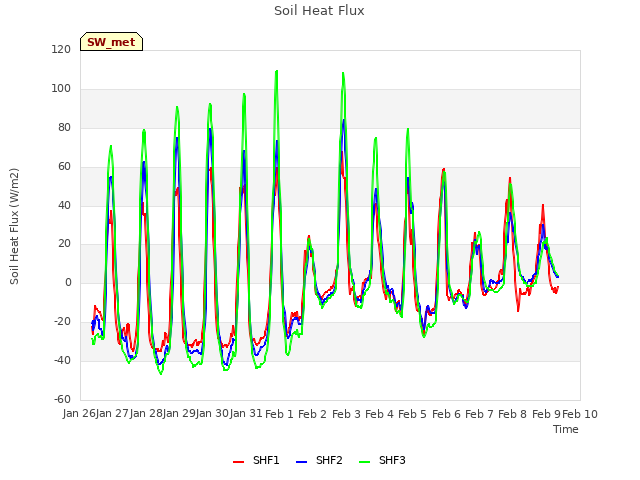Click the red SHF1 peak on Feb 6
This screenshot has height=480, width=640.
click(x=444, y=169)
